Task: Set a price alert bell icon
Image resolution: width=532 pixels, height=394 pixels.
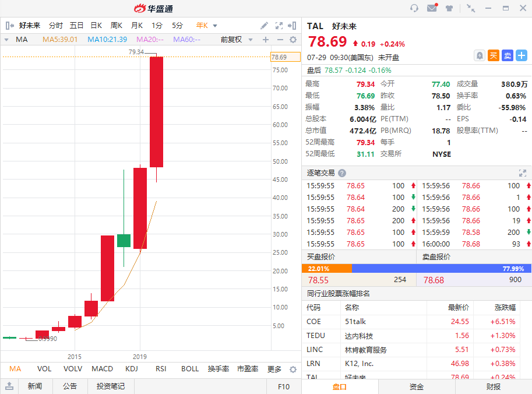Action: (x=480, y=55)
